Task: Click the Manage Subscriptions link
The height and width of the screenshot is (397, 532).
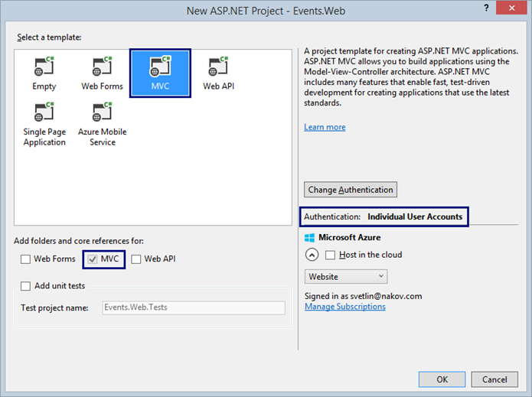Action: click(x=344, y=307)
